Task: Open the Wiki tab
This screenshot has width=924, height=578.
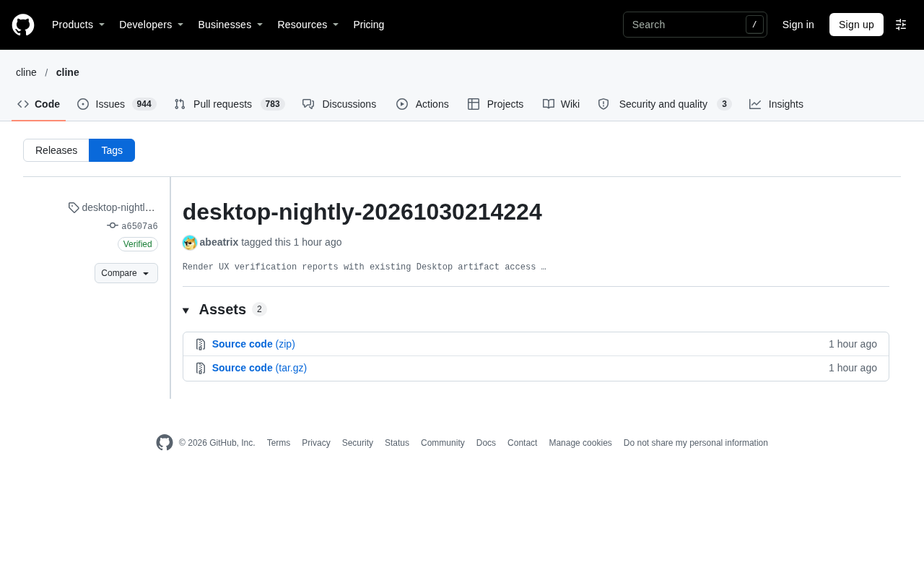Action: [x=561, y=104]
